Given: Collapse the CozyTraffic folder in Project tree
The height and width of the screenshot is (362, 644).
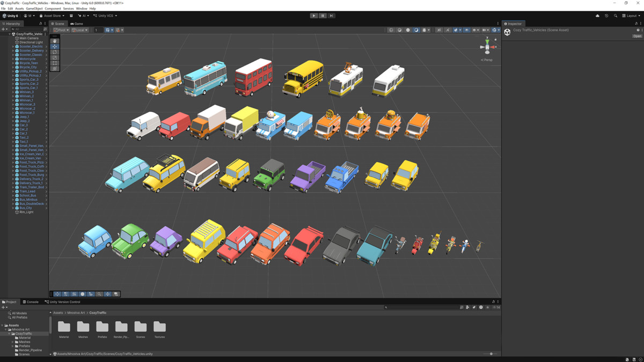Looking at the screenshot, I should [x=9, y=334].
